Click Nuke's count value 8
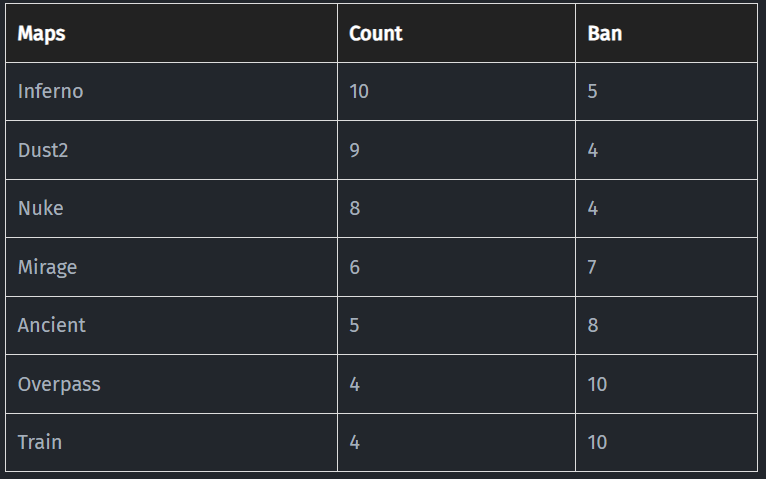This screenshot has height=479, width=766. pyautogui.click(x=355, y=208)
